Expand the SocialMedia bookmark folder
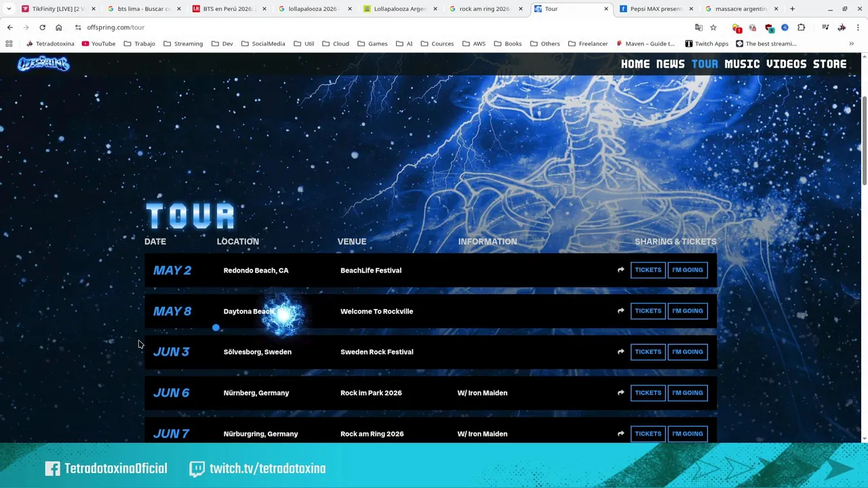 click(262, 43)
